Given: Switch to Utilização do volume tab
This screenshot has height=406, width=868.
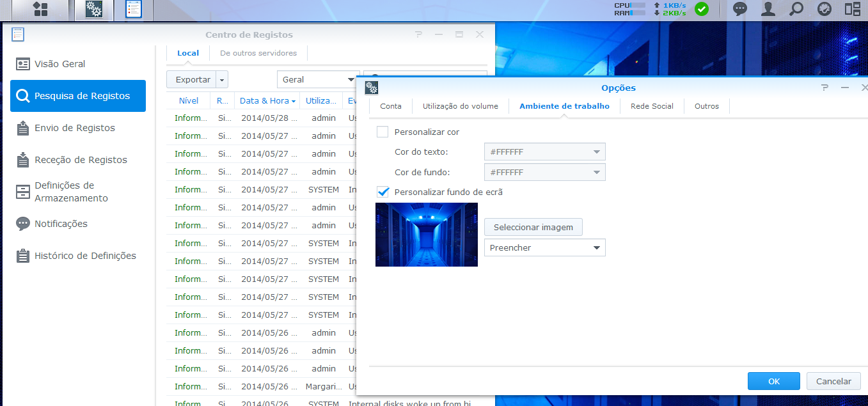Looking at the screenshot, I should click(461, 106).
